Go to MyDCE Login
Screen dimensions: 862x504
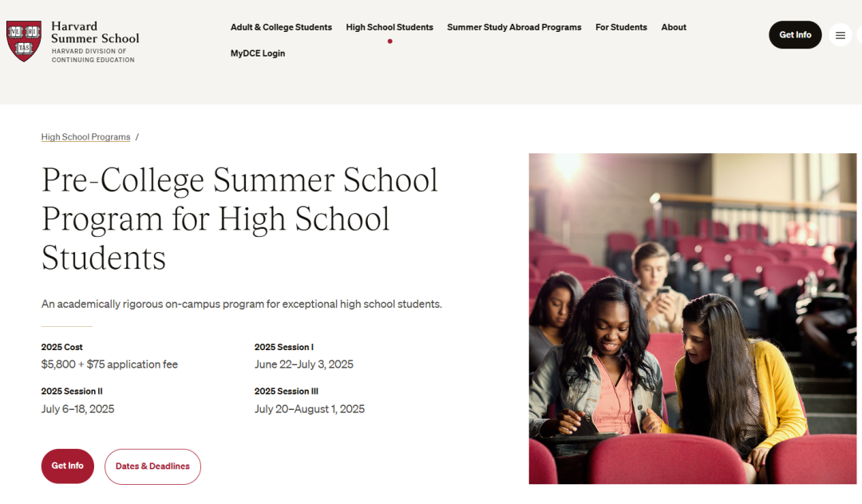(x=258, y=53)
